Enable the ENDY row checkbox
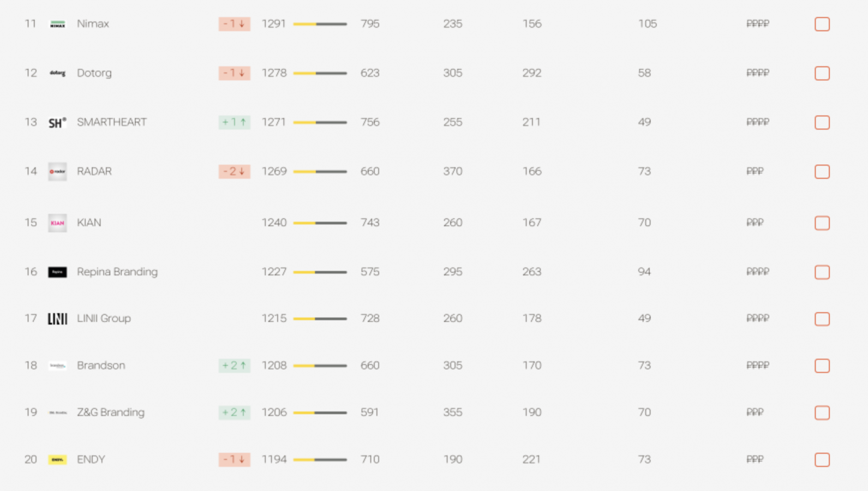Image resolution: width=868 pixels, height=491 pixels. pos(822,459)
